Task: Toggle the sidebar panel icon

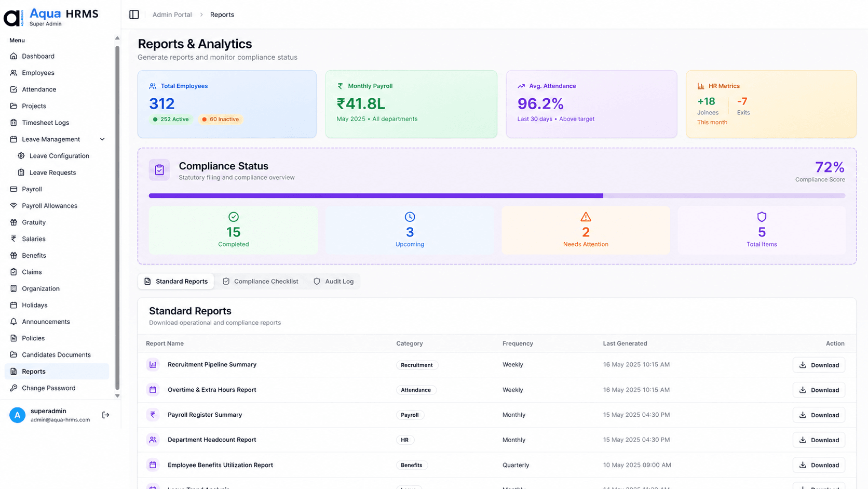Action: coord(134,15)
